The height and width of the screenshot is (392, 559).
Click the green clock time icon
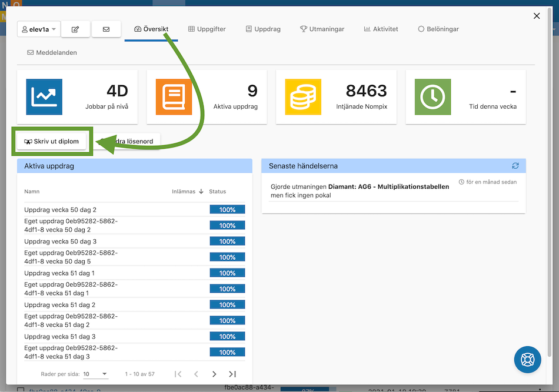click(433, 97)
